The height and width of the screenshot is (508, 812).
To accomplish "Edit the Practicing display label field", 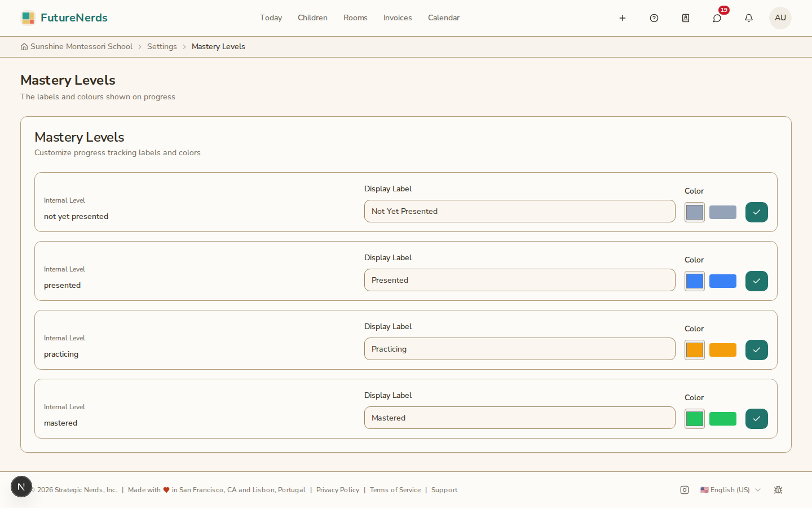I will click(x=520, y=349).
